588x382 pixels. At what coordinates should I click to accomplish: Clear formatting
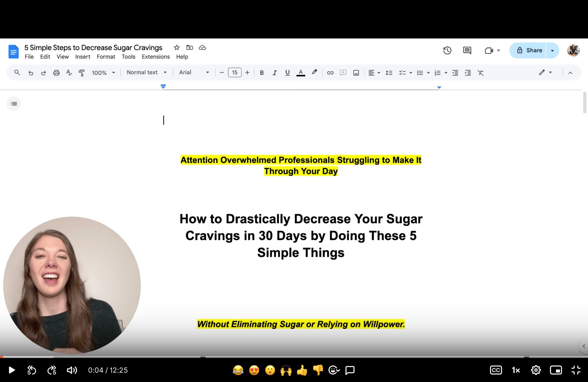click(480, 73)
